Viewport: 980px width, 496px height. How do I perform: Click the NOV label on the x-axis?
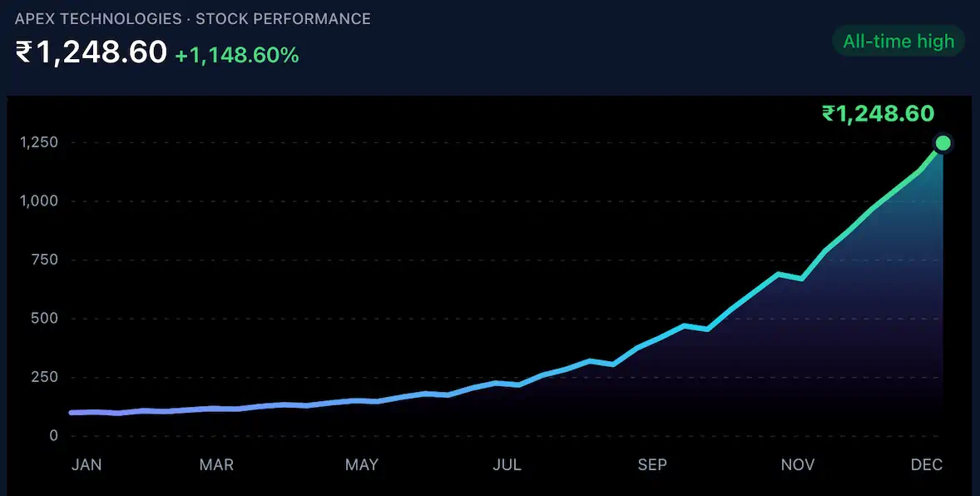pyautogui.click(x=798, y=464)
